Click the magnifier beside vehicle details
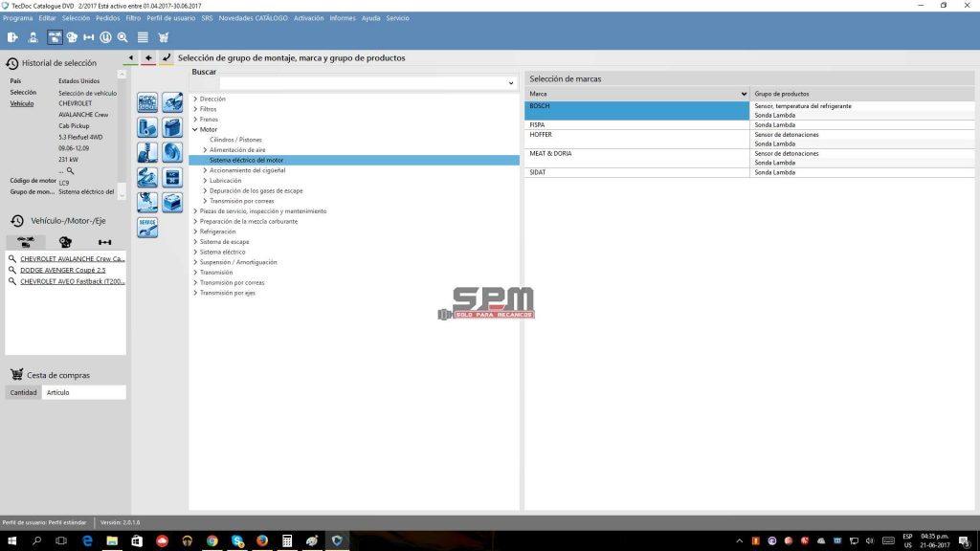This screenshot has width=980, height=551. coord(70,170)
